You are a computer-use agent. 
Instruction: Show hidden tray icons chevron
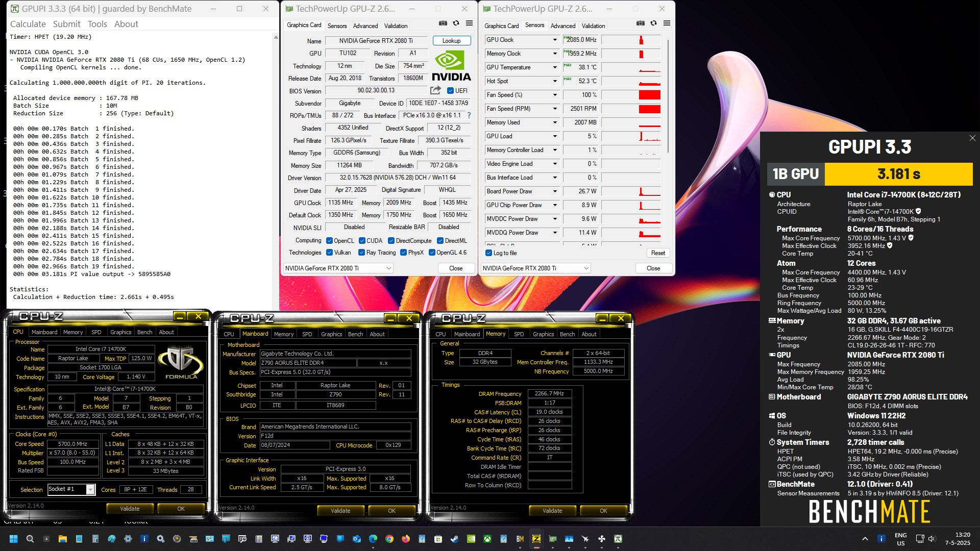865,539
